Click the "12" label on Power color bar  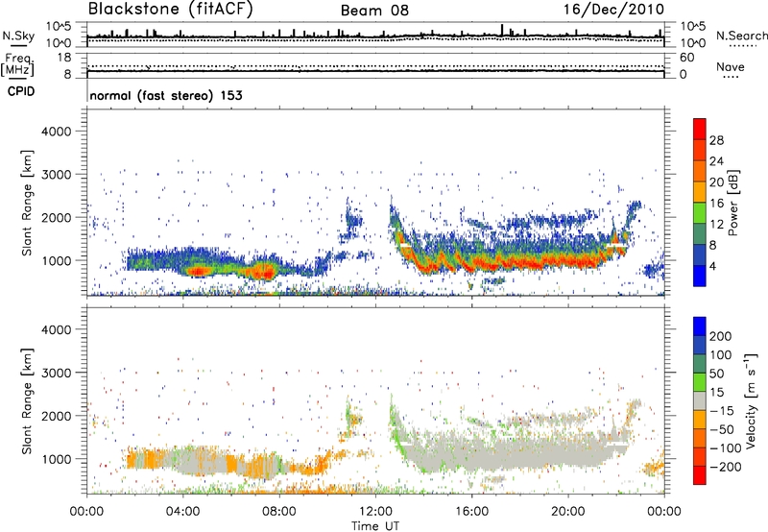tap(716, 225)
